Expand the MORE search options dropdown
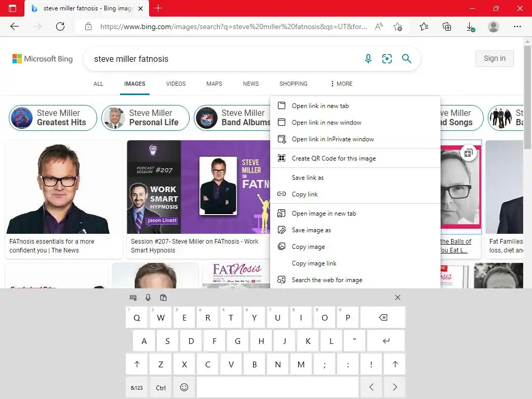This screenshot has height=399, width=532. click(342, 84)
